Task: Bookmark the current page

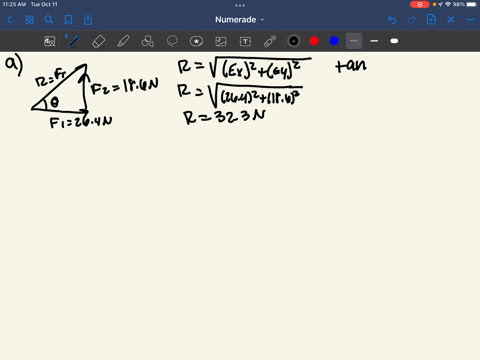Action: click(x=68, y=20)
